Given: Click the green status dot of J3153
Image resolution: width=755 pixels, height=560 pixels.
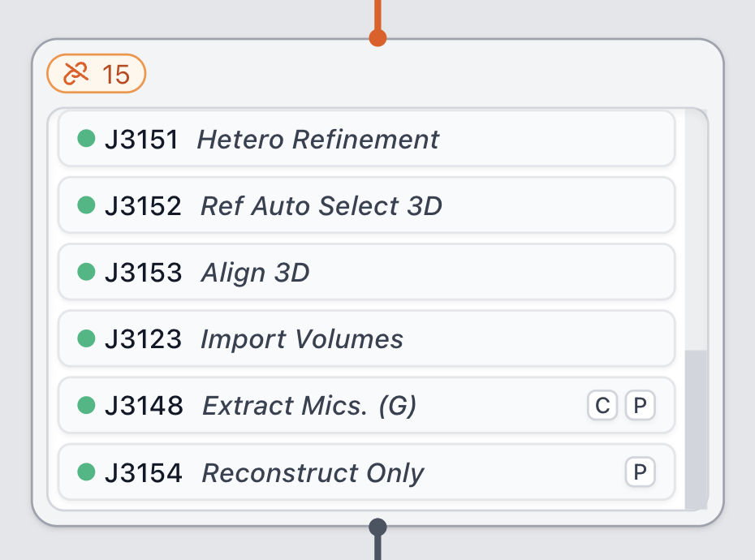Looking at the screenshot, I should pos(86,272).
